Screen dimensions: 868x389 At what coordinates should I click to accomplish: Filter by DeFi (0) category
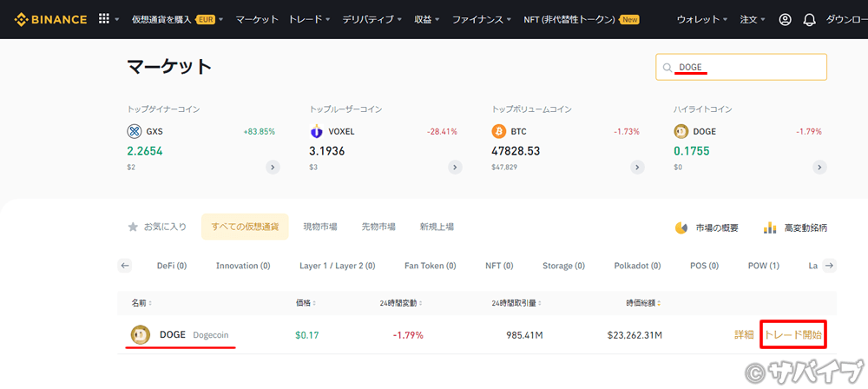172,266
